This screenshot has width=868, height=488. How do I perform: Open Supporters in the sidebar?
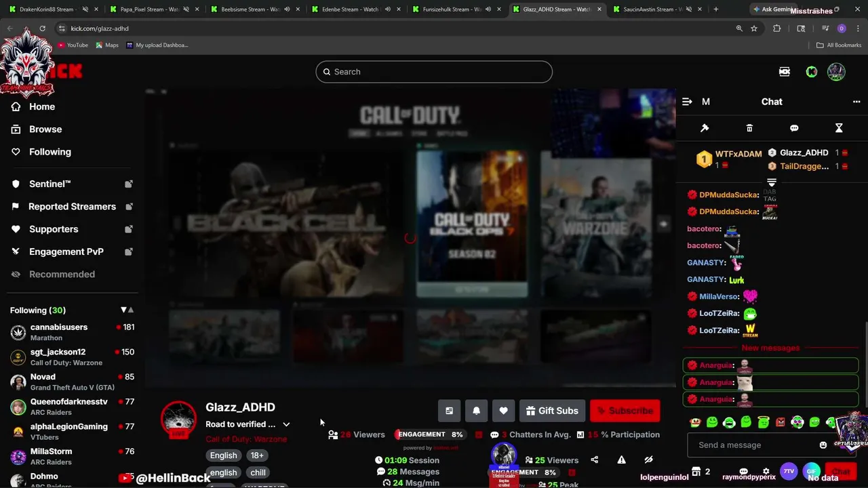coord(71,229)
